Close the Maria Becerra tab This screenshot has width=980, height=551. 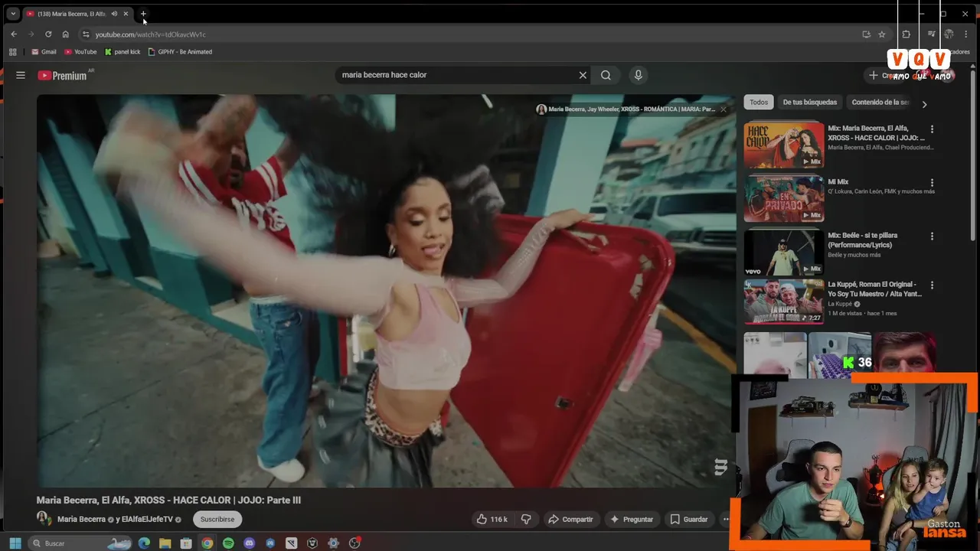click(x=126, y=14)
